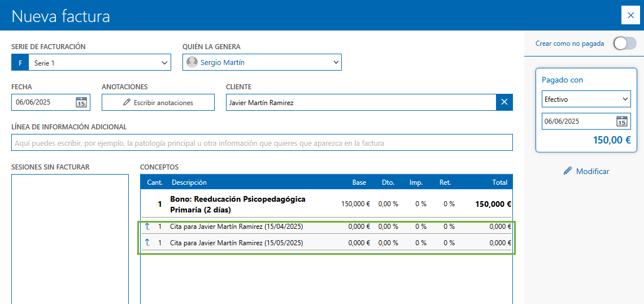Click the Total column header

[x=499, y=183]
